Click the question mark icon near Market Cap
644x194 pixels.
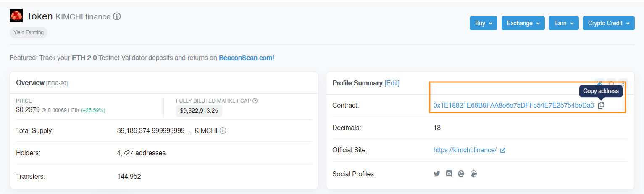255,101
